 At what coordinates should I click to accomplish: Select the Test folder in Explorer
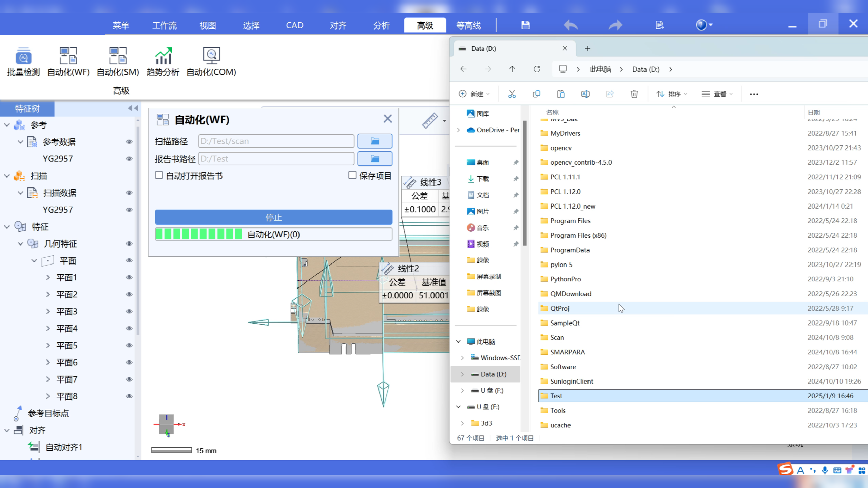pos(703,396)
